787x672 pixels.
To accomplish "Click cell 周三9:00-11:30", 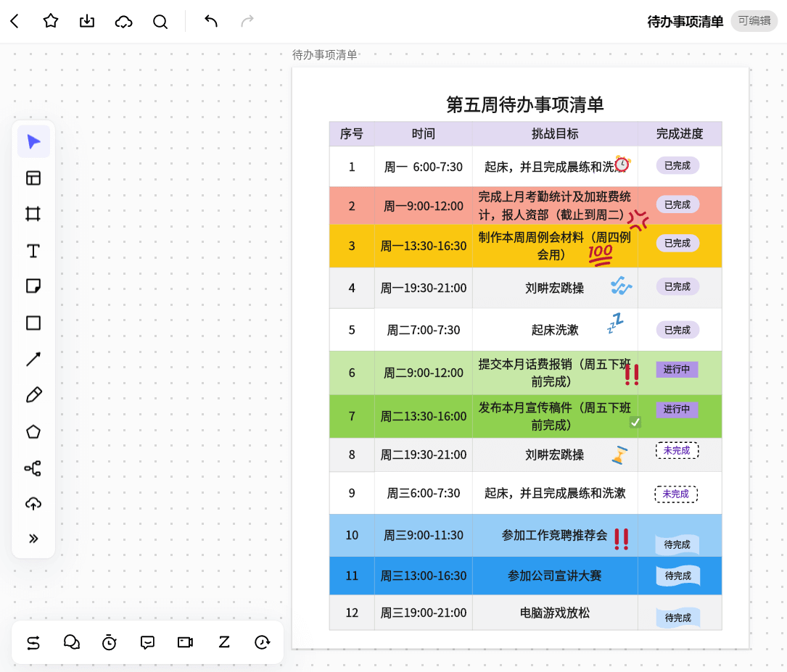I will click(424, 536).
